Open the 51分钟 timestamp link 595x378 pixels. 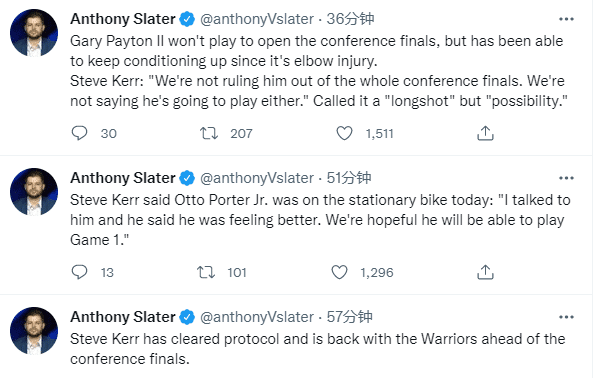[349, 178]
